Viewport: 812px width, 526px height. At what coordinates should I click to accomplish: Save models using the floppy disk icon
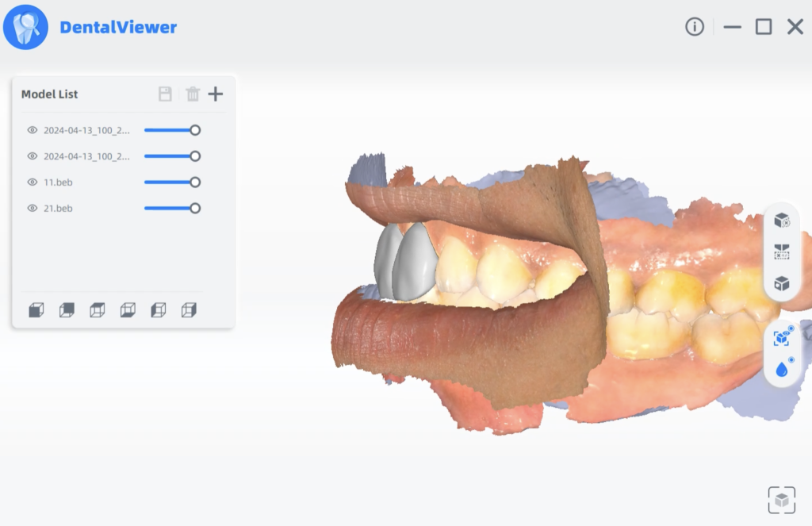coord(165,94)
